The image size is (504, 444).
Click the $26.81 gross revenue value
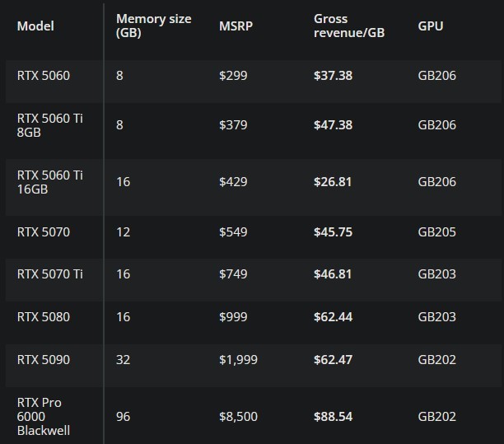(333, 182)
